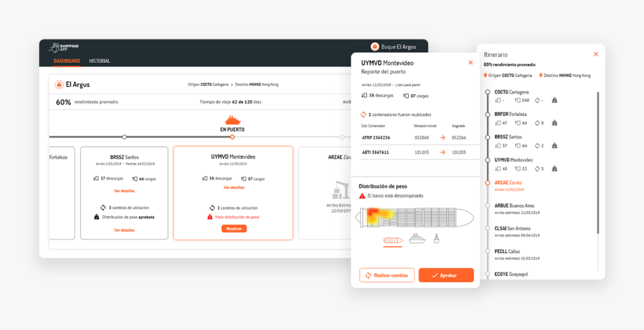Click the ship weight heatmap diagram

[415, 218]
